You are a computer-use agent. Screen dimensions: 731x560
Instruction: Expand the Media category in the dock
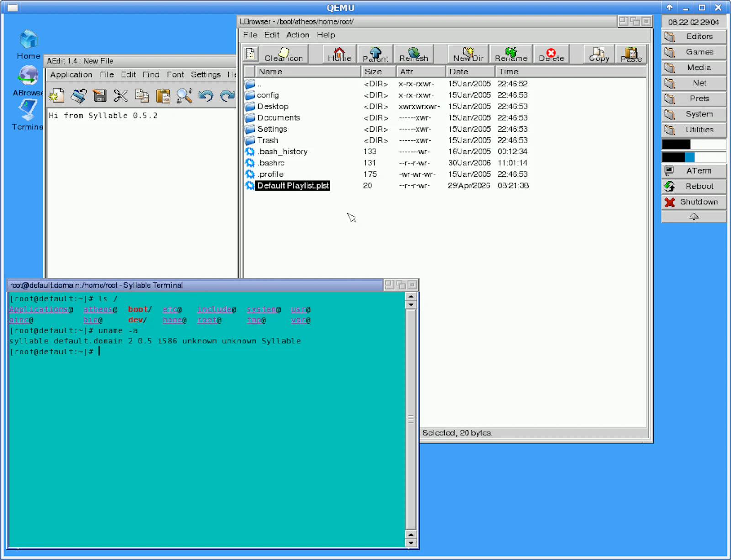pyautogui.click(x=694, y=68)
